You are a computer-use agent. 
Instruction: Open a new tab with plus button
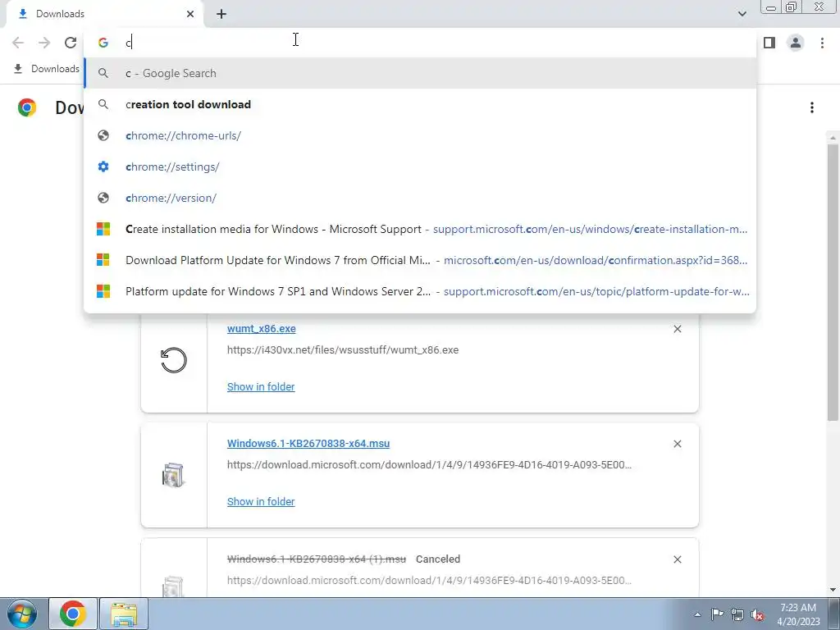(x=221, y=14)
